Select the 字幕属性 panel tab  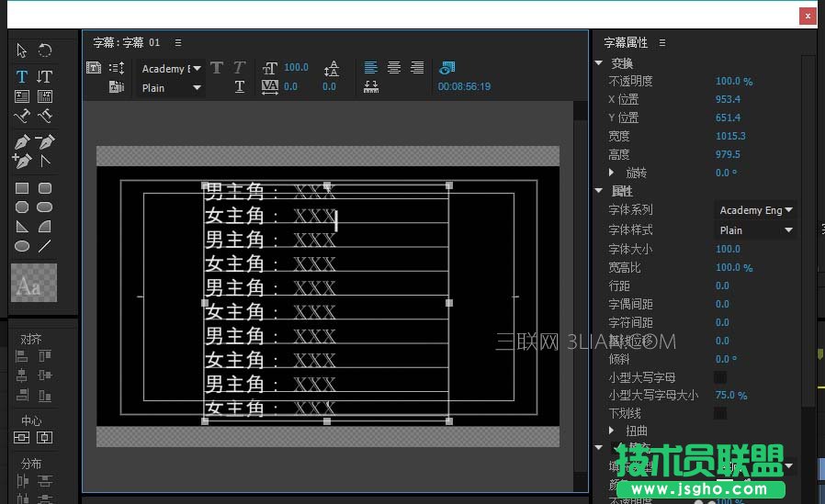pos(626,42)
